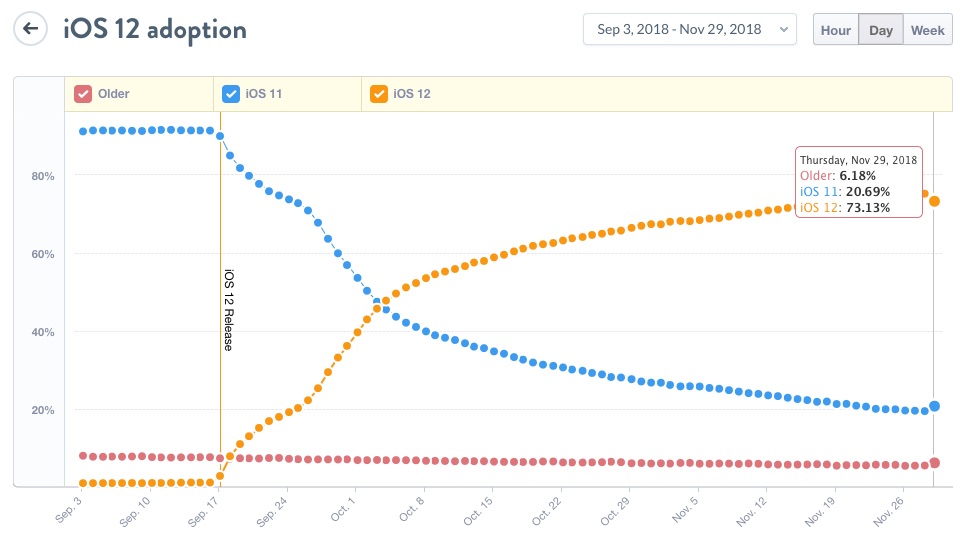Click the first iOS 11 data point on Sep. 3
Viewport: 962px width, 542px height.
coord(83,131)
